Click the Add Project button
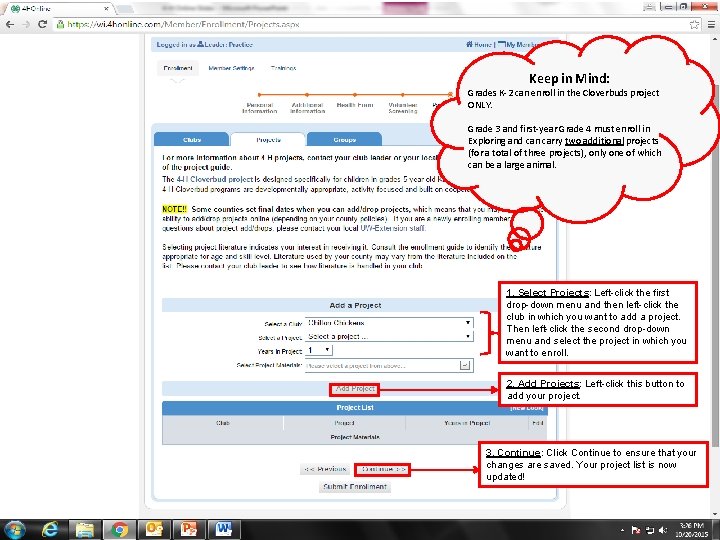This screenshot has height=540, width=720. [355, 389]
